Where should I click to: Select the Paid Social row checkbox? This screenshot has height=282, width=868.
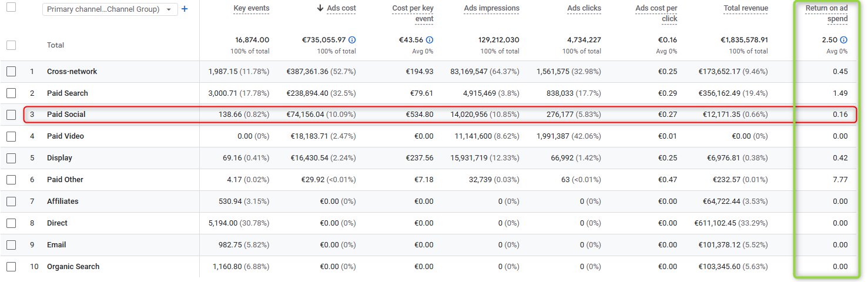11,115
